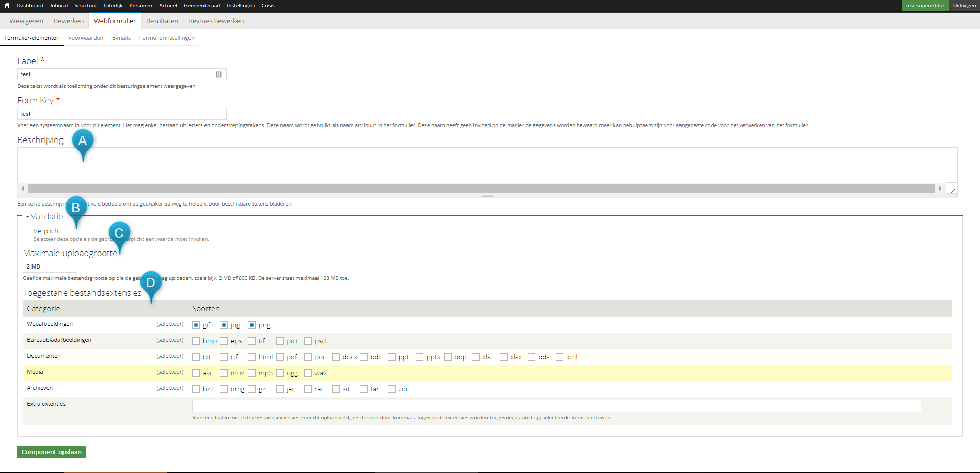Image resolution: width=980 pixels, height=473 pixels.
Task: Enable the Verplicht checkbox
Action: pyautogui.click(x=27, y=231)
